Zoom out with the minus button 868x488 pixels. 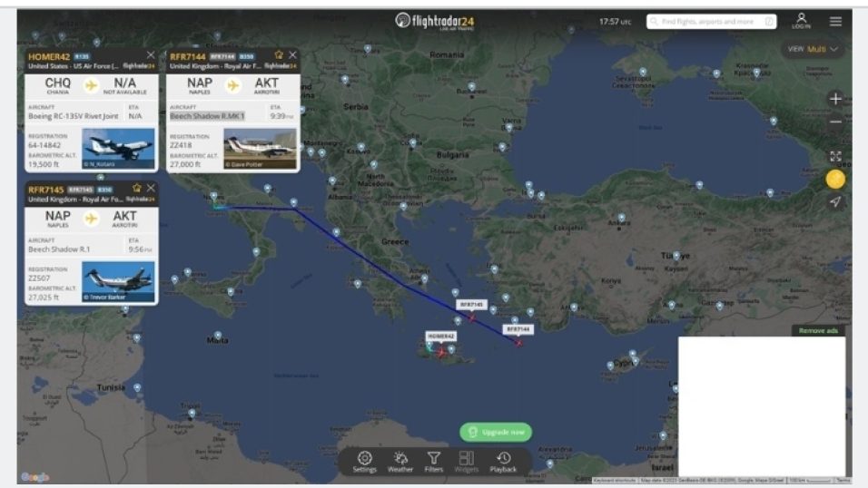tap(835, 122)
